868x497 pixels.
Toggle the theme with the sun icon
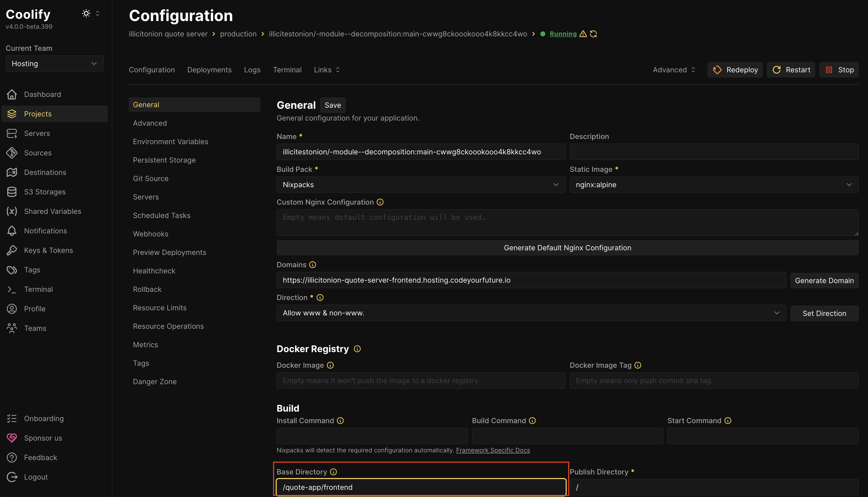(x=86, y=13)
